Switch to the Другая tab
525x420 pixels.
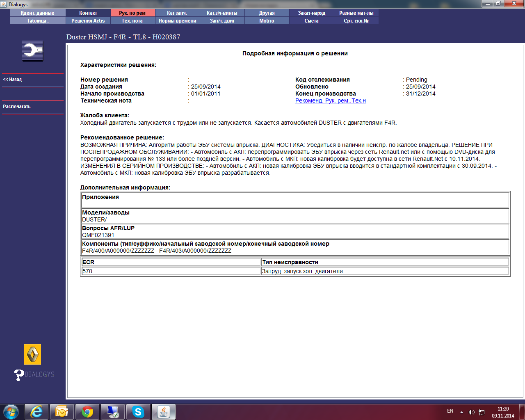point(267,13)
